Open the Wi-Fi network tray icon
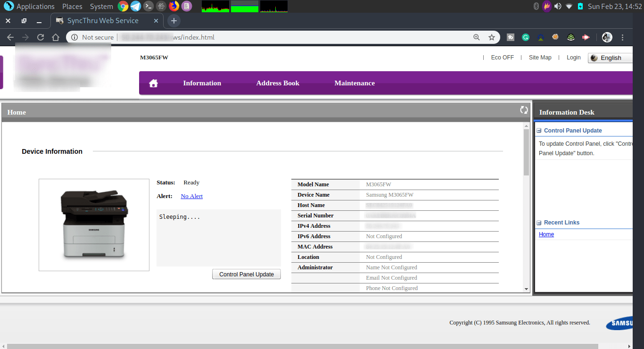This screenshot has height=349, width=644. tap(569, 6)
